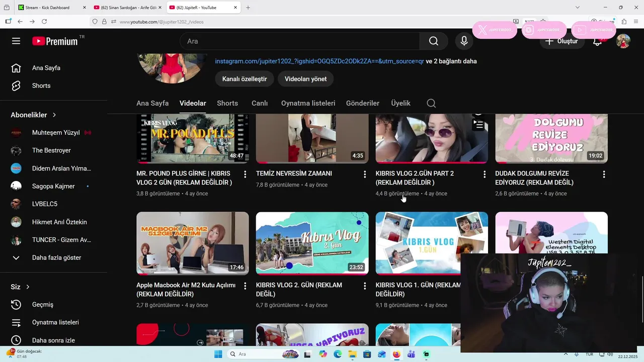Expand the Siz section chevron

[x=28, y=287]
